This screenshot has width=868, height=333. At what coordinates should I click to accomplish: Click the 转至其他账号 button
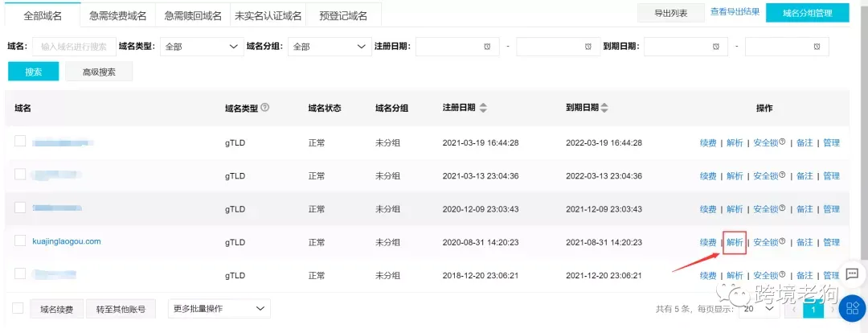point(121,309)
